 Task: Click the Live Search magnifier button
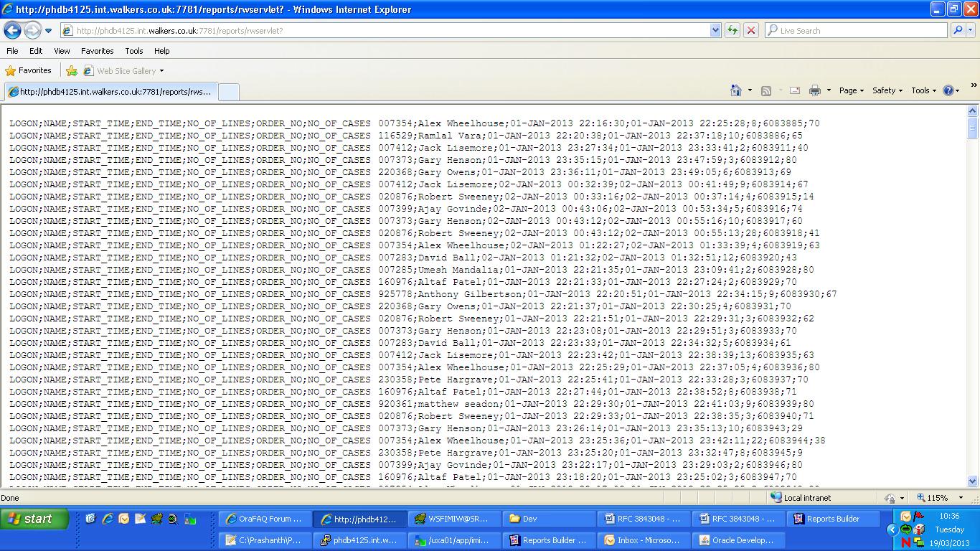[x=958, y=30]
